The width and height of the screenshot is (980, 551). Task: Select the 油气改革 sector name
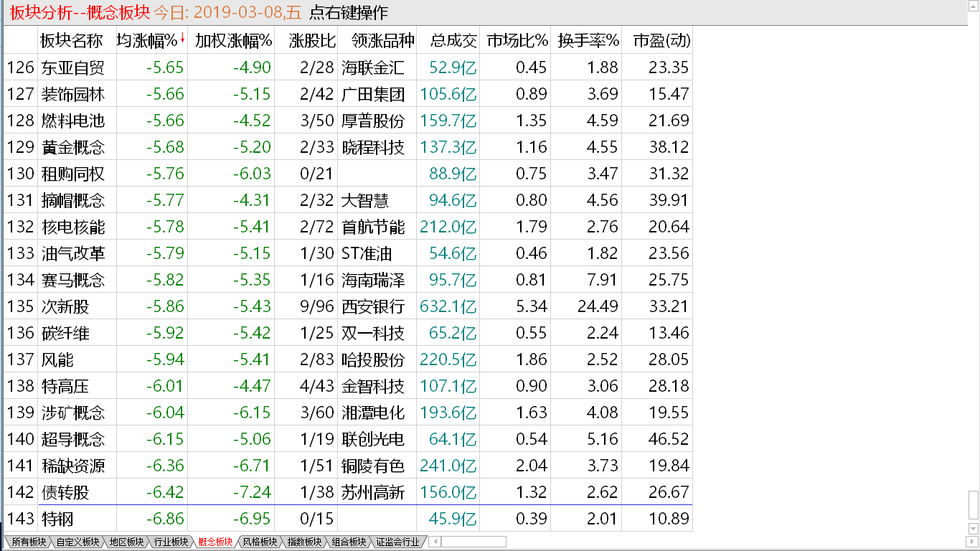[73, 253]
